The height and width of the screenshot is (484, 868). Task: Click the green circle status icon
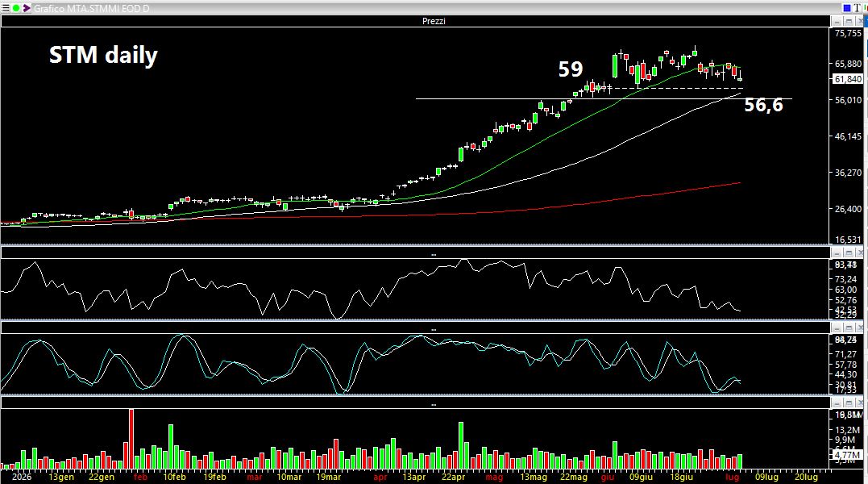tap(16, 8)
